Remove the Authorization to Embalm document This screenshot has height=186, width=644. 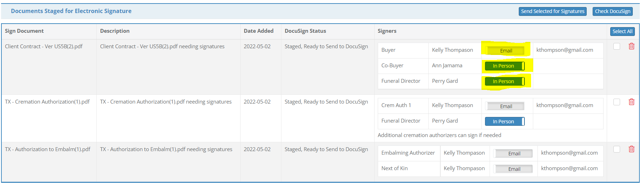pos(631,149)
